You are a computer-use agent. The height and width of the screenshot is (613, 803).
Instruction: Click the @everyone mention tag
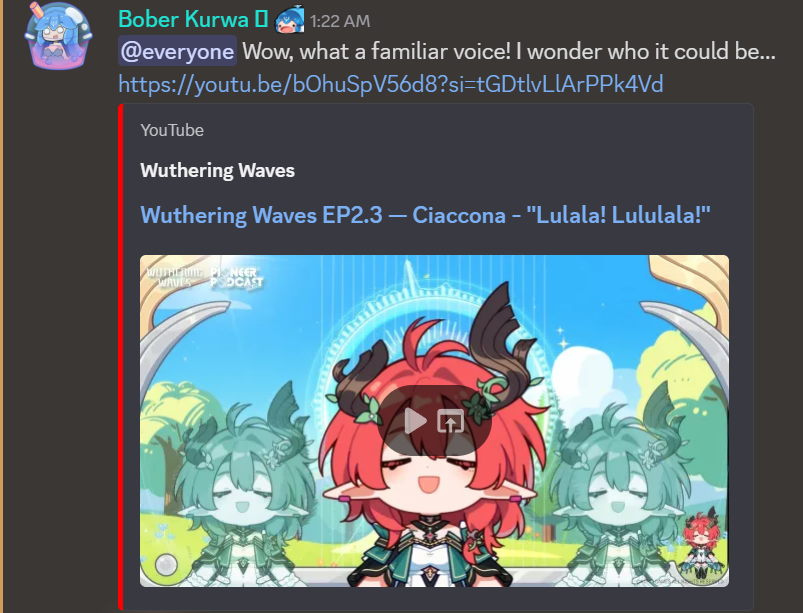tap(177, 51)
